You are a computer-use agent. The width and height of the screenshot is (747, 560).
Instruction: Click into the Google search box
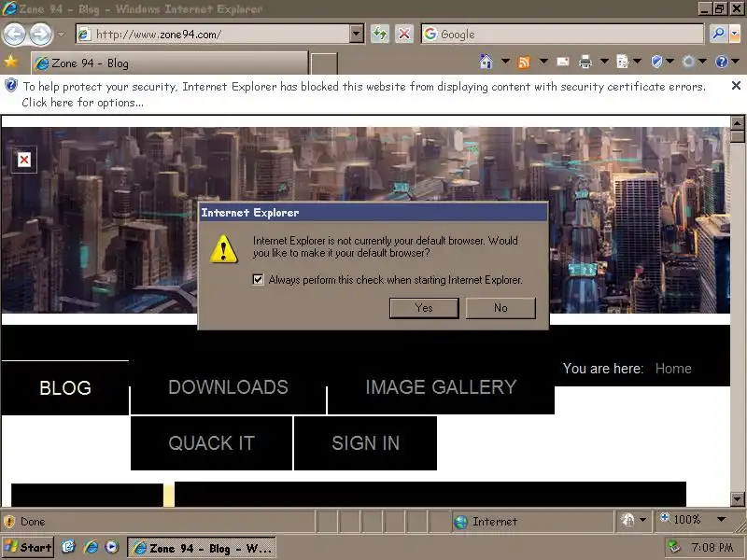[x=562, y=35]
